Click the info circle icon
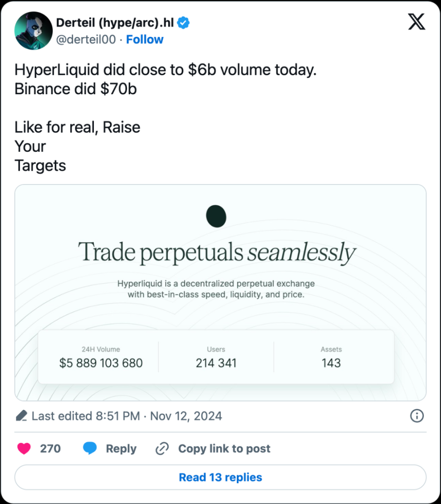 [x=416, y=416]
